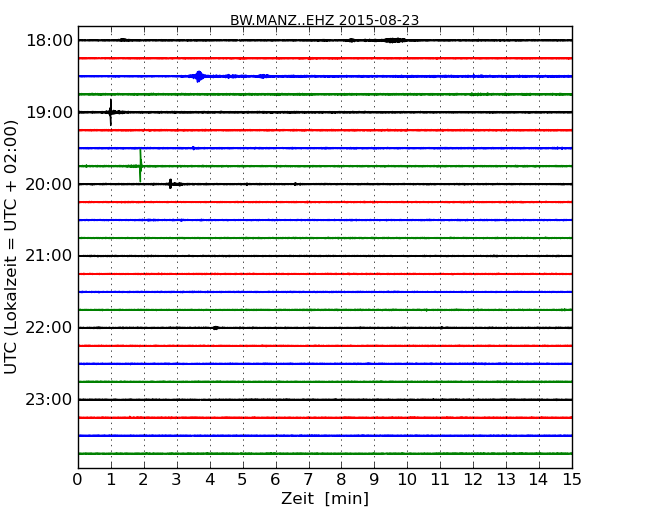Select the 20:00 y-axis tick label
This screenshot has width=650, height=520.
49,184
